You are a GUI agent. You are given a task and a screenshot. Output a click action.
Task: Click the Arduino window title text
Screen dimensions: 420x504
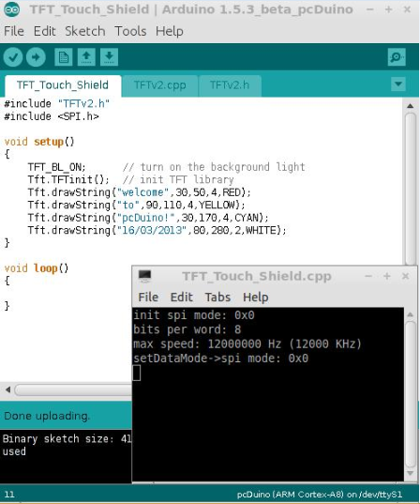191,9
